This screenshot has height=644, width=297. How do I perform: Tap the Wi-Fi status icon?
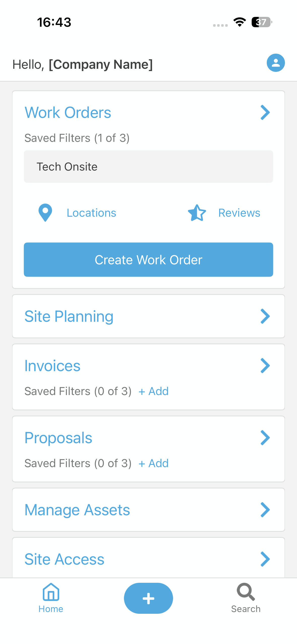(240, 22)
